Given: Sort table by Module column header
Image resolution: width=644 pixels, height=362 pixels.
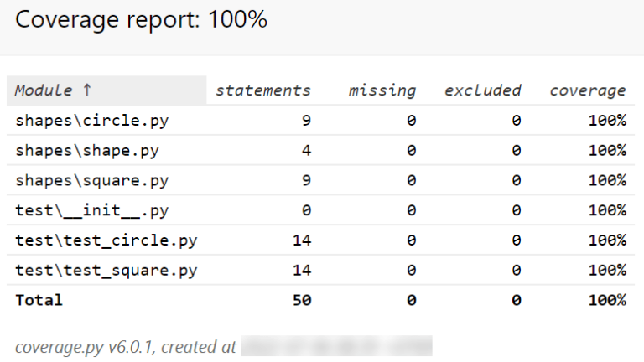Looking at the screenshot, I should point(55,90).
